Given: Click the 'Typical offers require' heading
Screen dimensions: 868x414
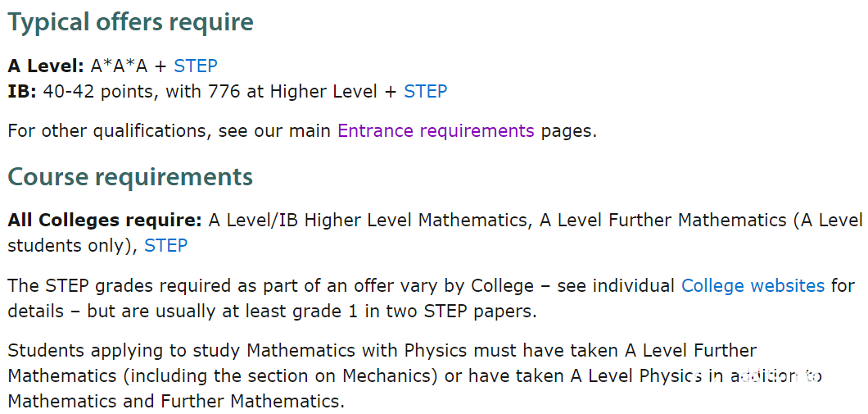Looking at the screenshot, I should (x=131, y=23).
